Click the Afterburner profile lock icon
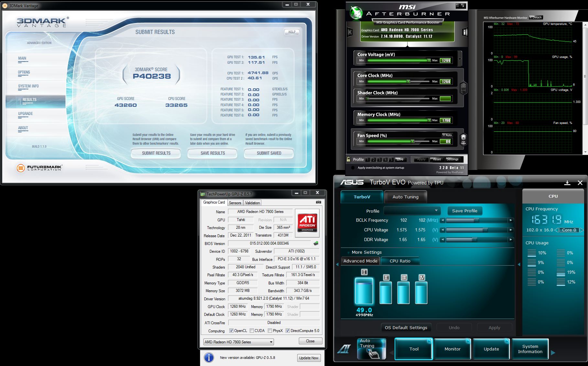 pos(348,159)
